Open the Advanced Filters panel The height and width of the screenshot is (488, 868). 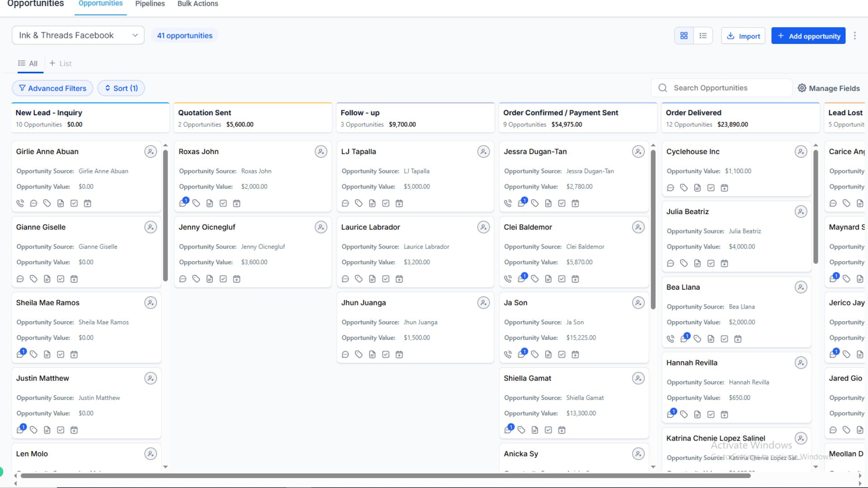pos(52,88)
